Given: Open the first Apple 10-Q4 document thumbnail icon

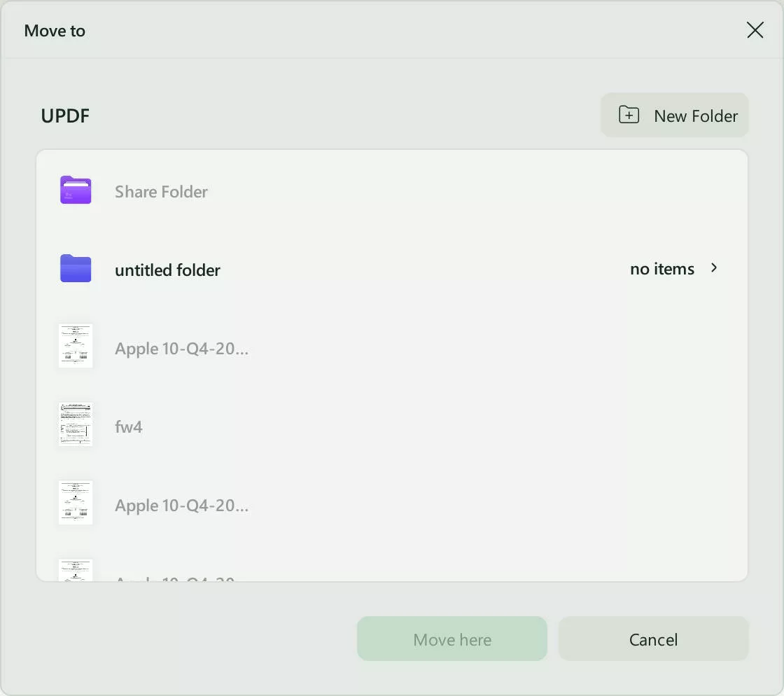Looking at the screenshot, I should (x=75, y=345).
